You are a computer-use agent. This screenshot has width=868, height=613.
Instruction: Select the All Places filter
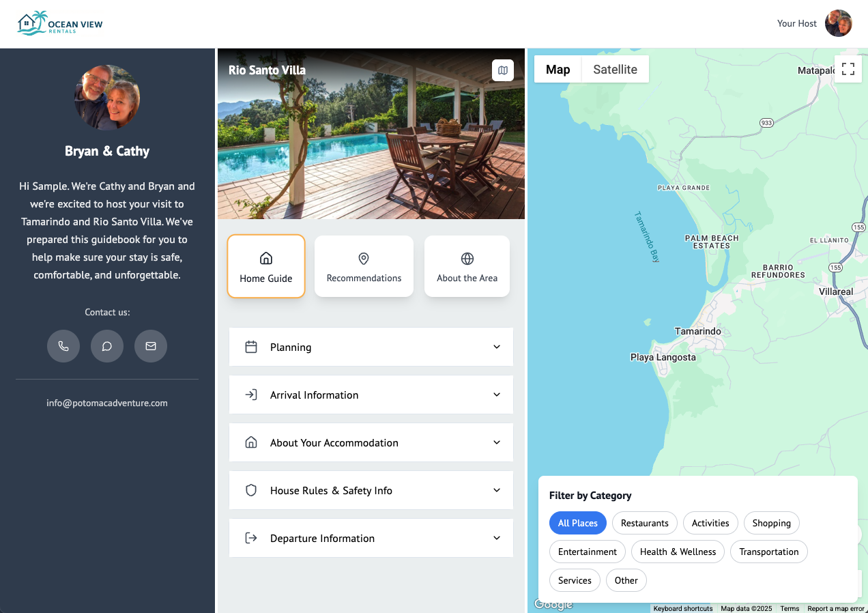(578, 523)
